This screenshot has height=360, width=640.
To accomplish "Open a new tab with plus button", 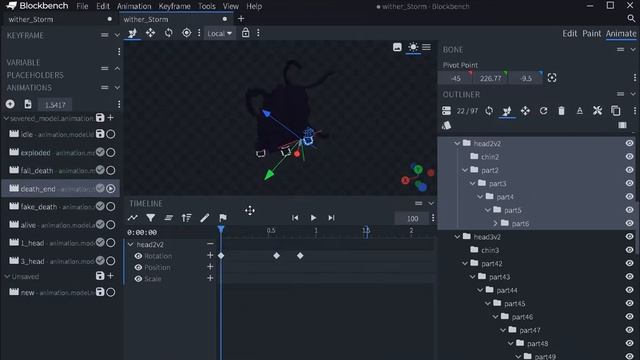I will click(x=241, y=18).
